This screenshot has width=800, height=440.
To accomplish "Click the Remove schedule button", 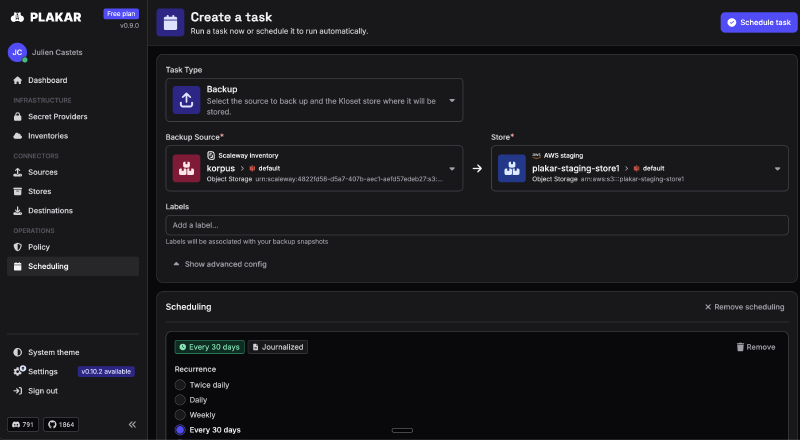I will coord(756,347).
